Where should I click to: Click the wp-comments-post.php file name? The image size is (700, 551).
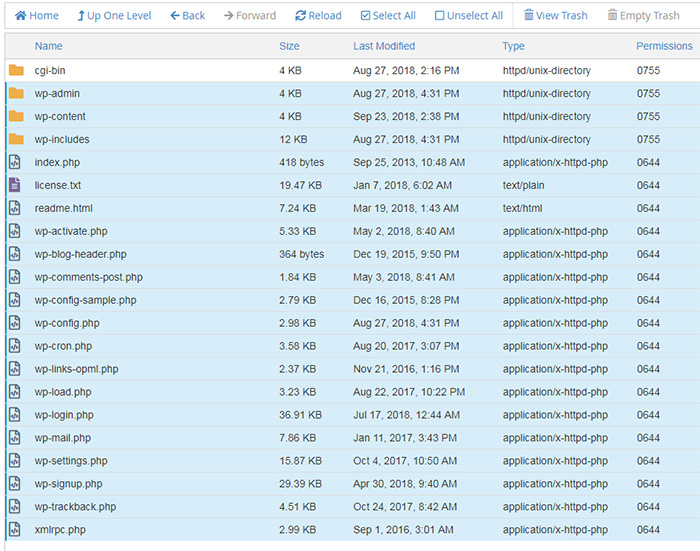point(89,277)
